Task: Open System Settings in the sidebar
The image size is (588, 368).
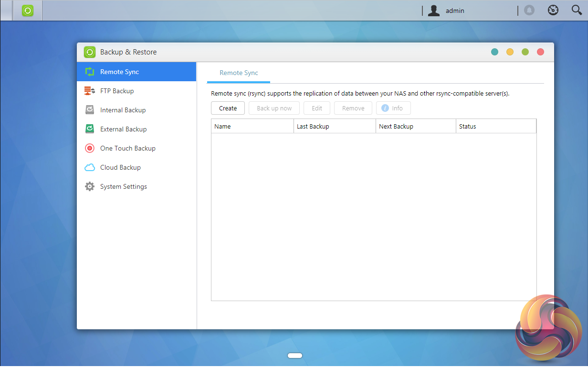Action: point(136,186)
